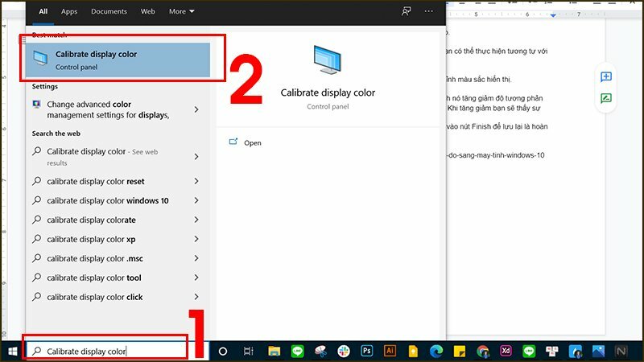Expand arrow for 'calibrate display color reset'
Viewport: 644px width, 362px height.
pos(196,182)
